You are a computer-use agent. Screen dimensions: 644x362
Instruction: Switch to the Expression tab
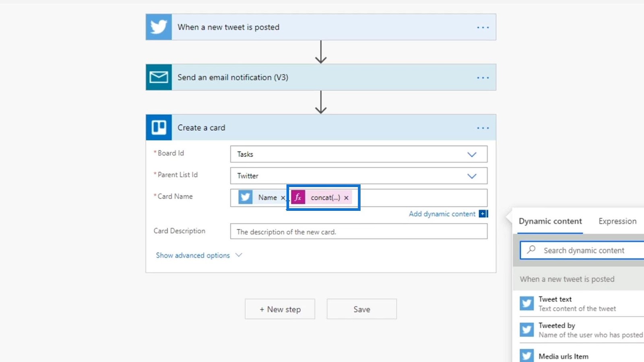coord(617,221)
